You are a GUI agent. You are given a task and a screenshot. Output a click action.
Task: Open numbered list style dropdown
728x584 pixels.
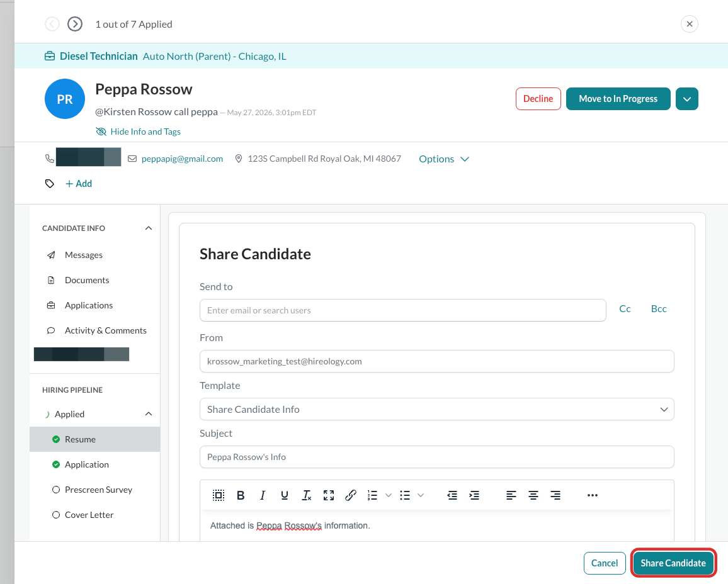[389, 495]
